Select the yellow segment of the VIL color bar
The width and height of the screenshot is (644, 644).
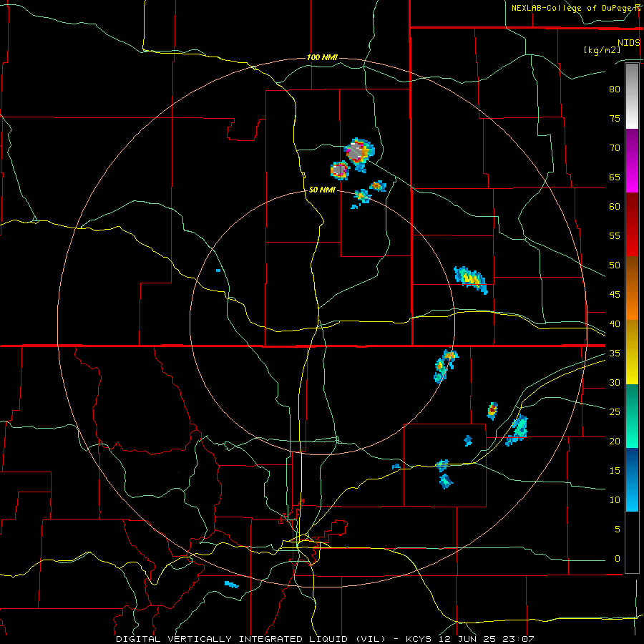[632, 352]
